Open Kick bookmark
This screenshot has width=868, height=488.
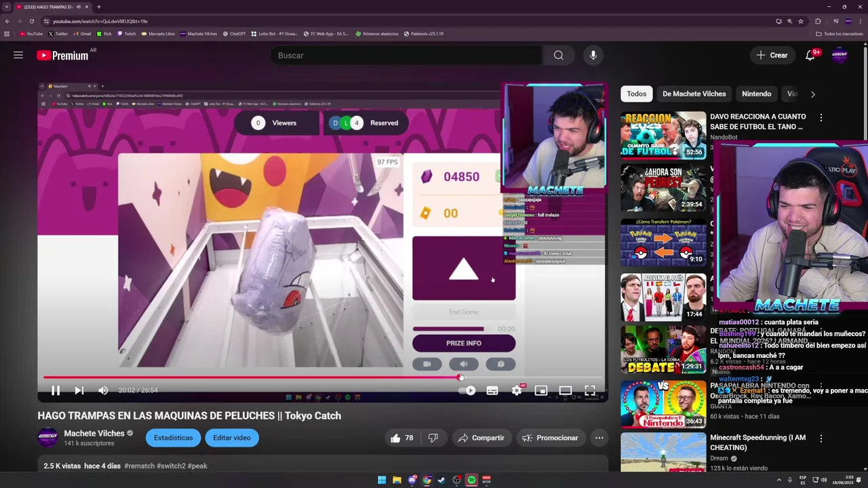(x=104, y=33)
